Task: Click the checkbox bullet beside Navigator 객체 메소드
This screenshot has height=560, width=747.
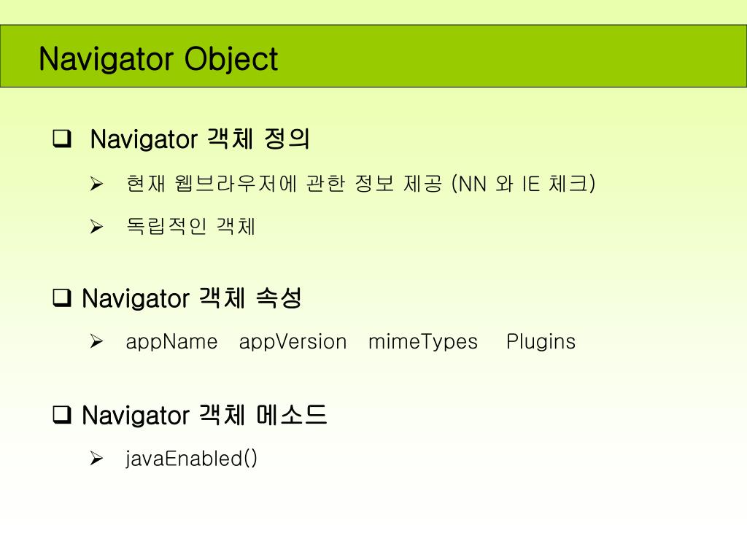Action: (62, 415)
